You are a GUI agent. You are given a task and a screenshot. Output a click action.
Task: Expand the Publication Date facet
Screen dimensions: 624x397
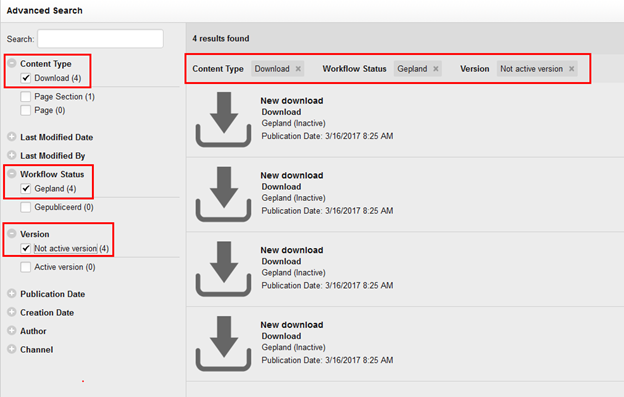coord(12,294)
